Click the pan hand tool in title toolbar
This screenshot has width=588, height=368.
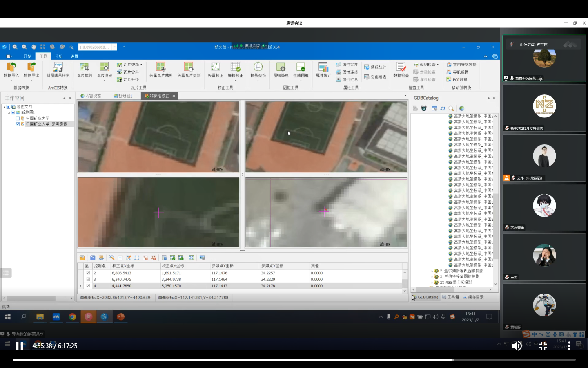(x=34, y=47)
